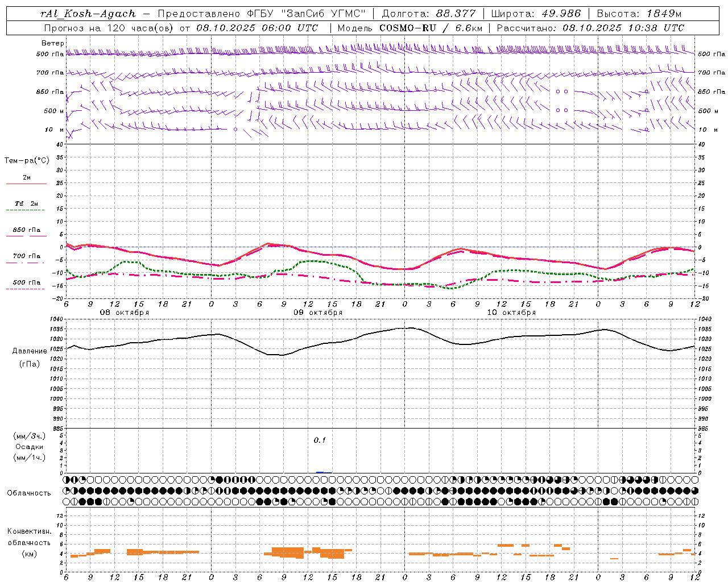
Task: Click the 08 октября date label
Action: tap(125, 313)
